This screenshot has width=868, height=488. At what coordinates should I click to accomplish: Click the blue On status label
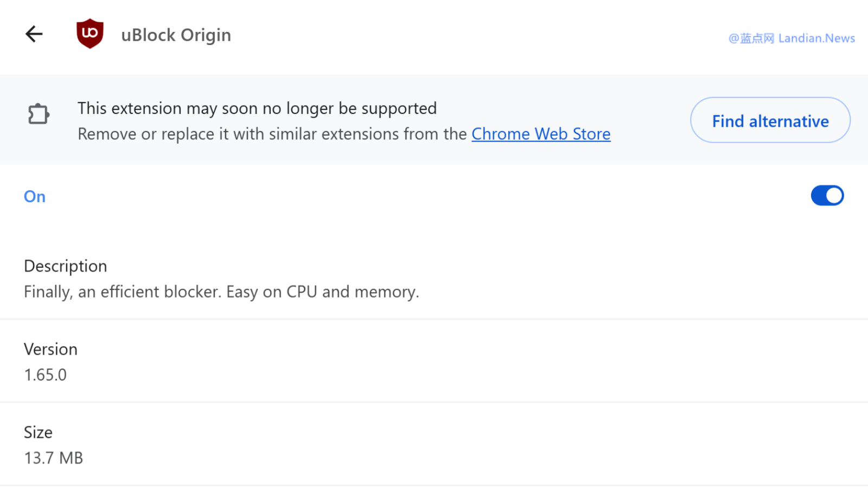coord(35,196)
